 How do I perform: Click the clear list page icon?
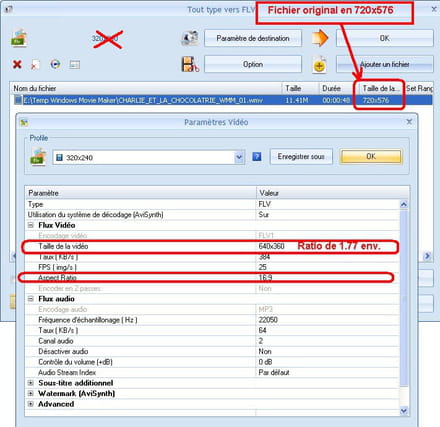click(35, 64)
